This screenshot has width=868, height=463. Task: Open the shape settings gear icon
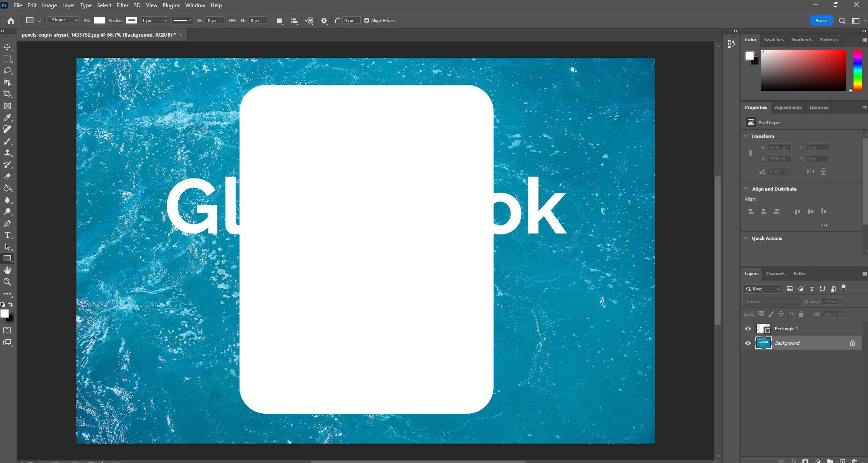pos(324,21)
